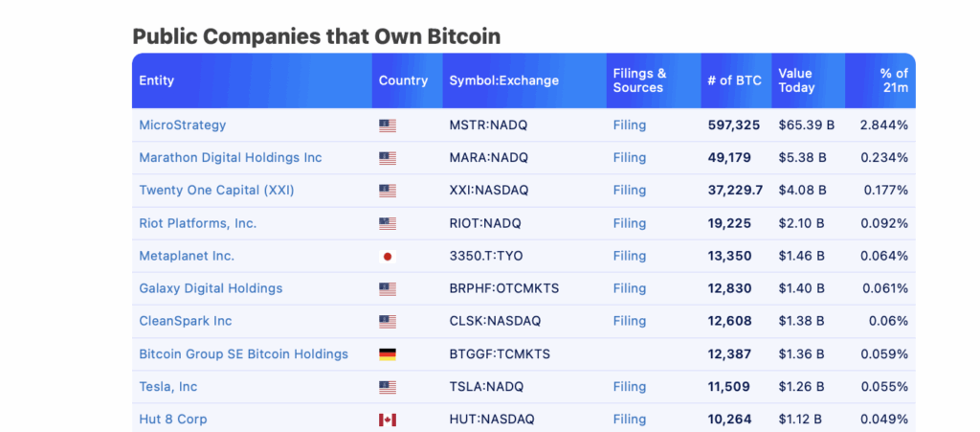Click the % of 21m column header
980x432 pixels.
coord(895,80)
